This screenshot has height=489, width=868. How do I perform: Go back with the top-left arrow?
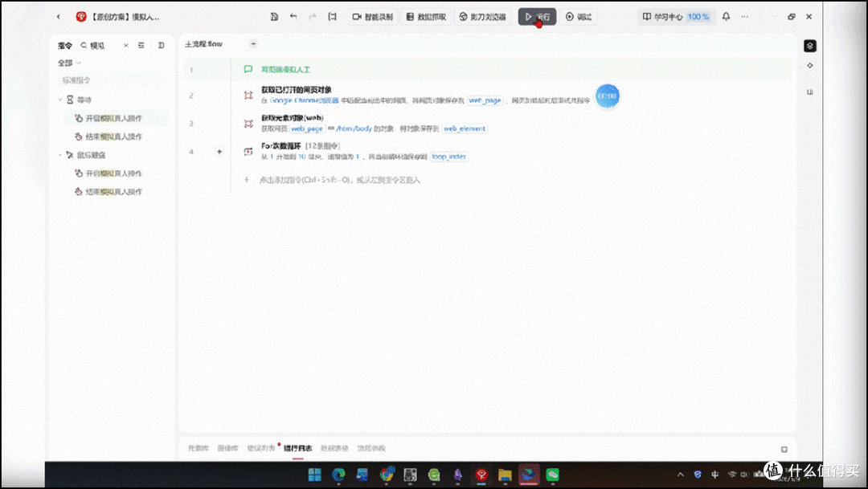(59, 17)
